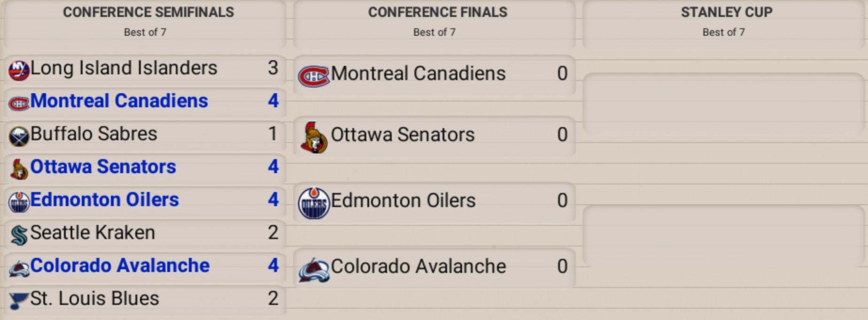Open the Seattle Kraken team name
This screenshot has height=320, width=868.
click(93, 233)
